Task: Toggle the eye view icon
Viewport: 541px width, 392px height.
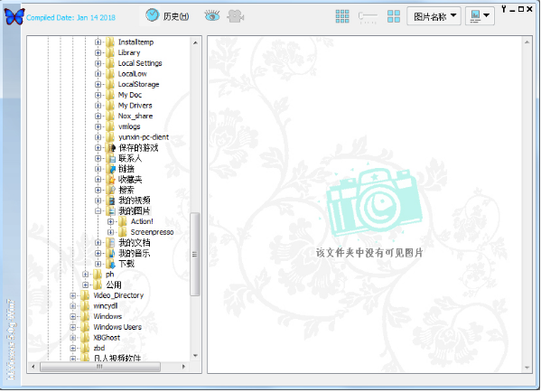Action: point(212,16)
